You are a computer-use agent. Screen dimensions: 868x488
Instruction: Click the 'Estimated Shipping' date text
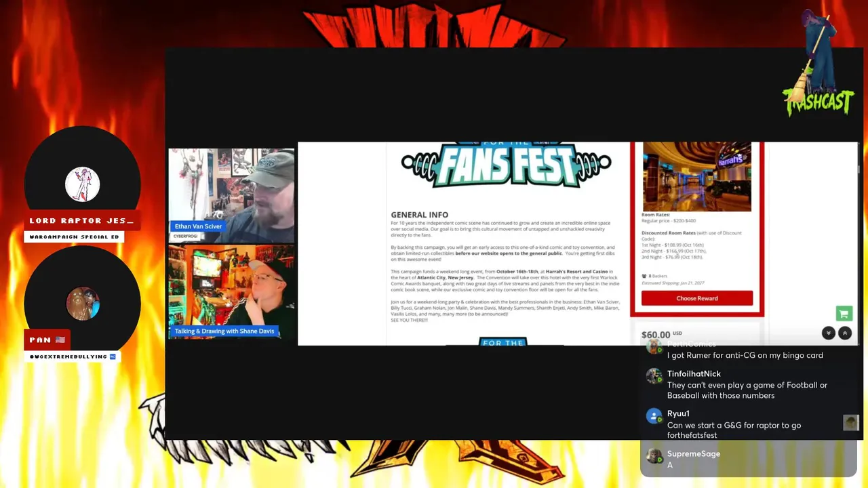pyautogui.click(x=673, y=283)
